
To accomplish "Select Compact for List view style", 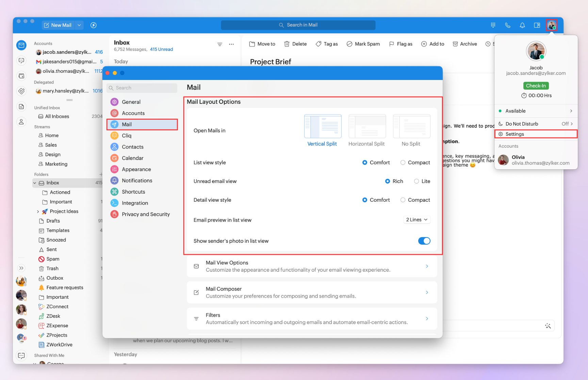I will click(403, 163).
